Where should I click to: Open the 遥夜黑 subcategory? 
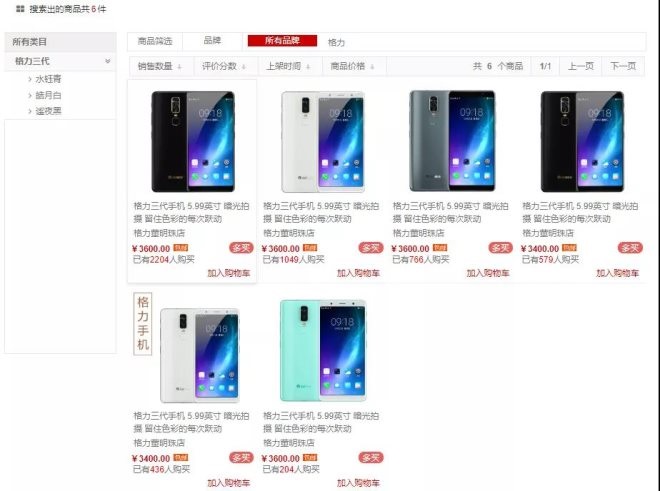48,111
